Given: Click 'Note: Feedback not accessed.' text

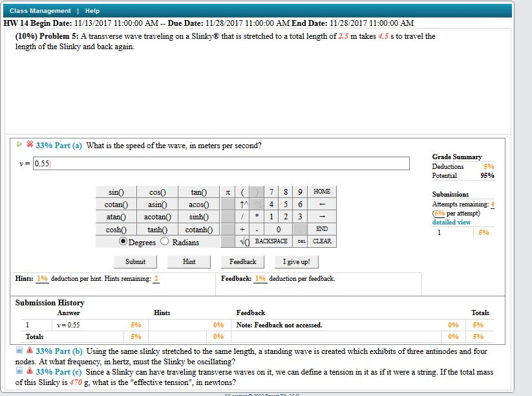Looking at the screenshot, I should click(x=279, y=325).
